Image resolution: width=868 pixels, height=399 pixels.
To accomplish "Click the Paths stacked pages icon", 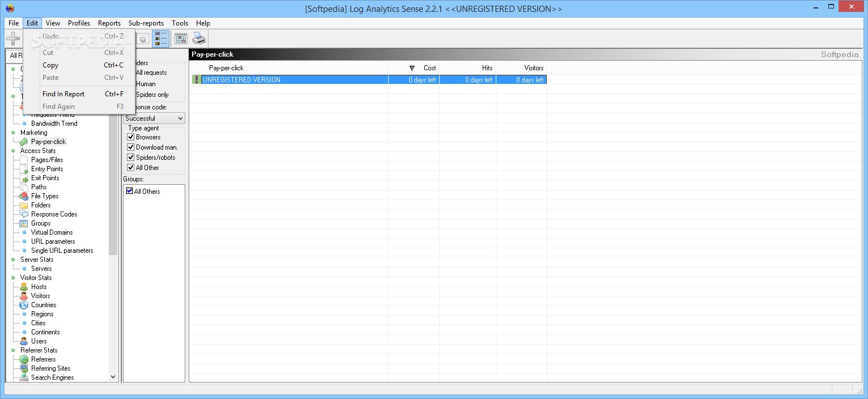I will coord(24,187).
